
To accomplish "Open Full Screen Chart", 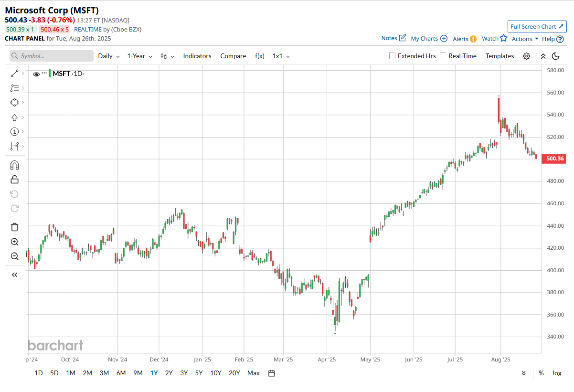I will [537, 27].
